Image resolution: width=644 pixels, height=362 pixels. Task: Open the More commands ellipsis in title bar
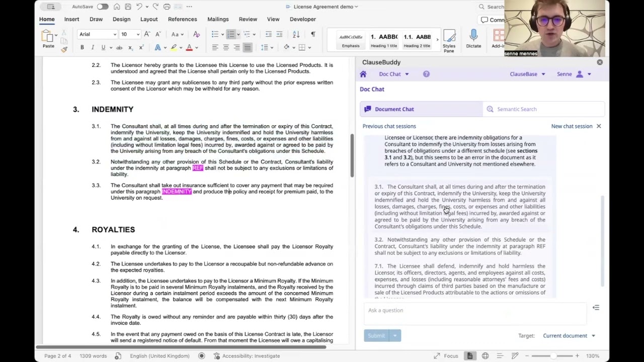[189, 7]
